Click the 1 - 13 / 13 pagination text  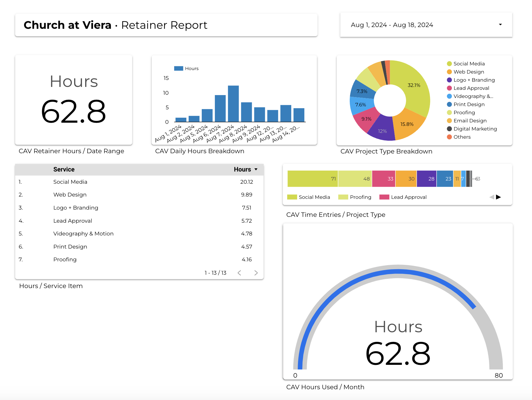pos(215,273)
